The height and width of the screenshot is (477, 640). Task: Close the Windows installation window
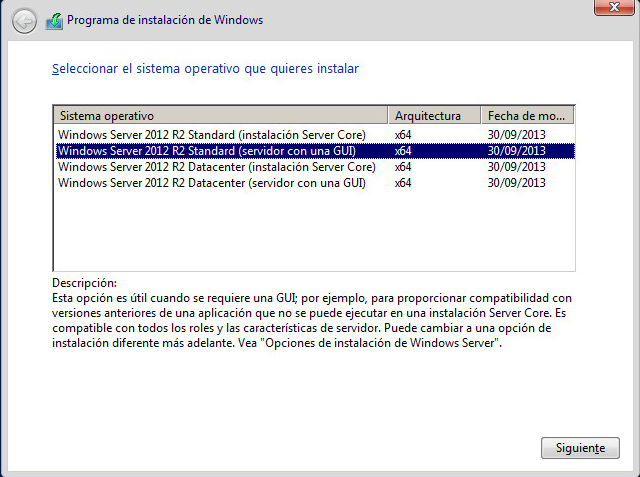(614, 7)
